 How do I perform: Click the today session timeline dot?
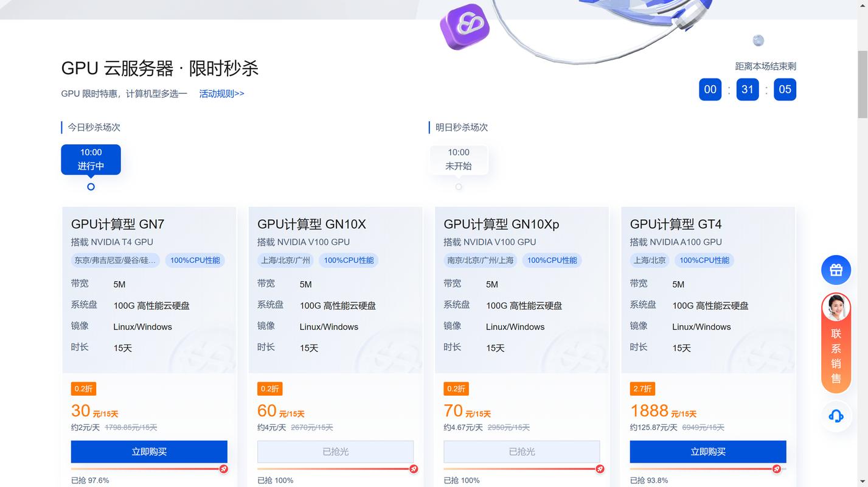91,187
